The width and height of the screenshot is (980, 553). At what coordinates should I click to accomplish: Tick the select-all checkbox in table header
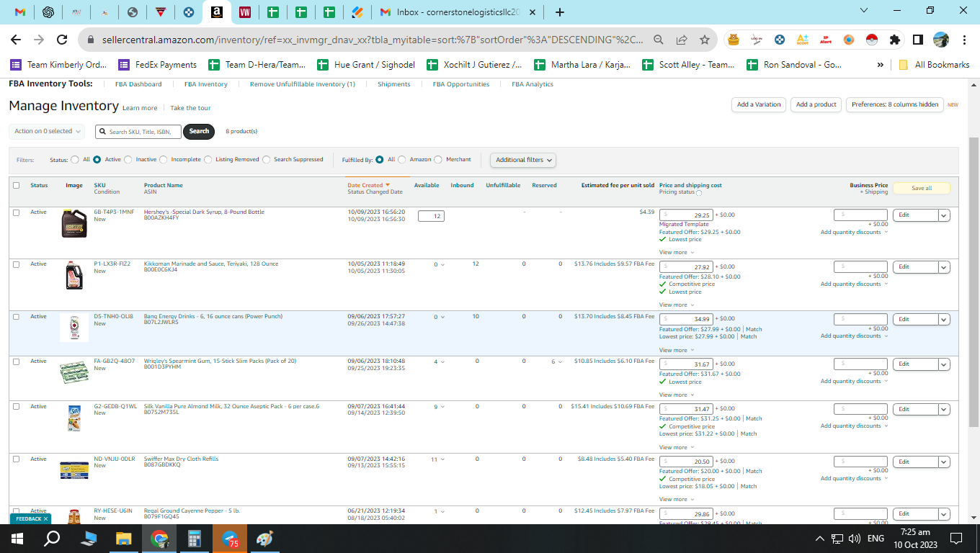coord(16,185)
